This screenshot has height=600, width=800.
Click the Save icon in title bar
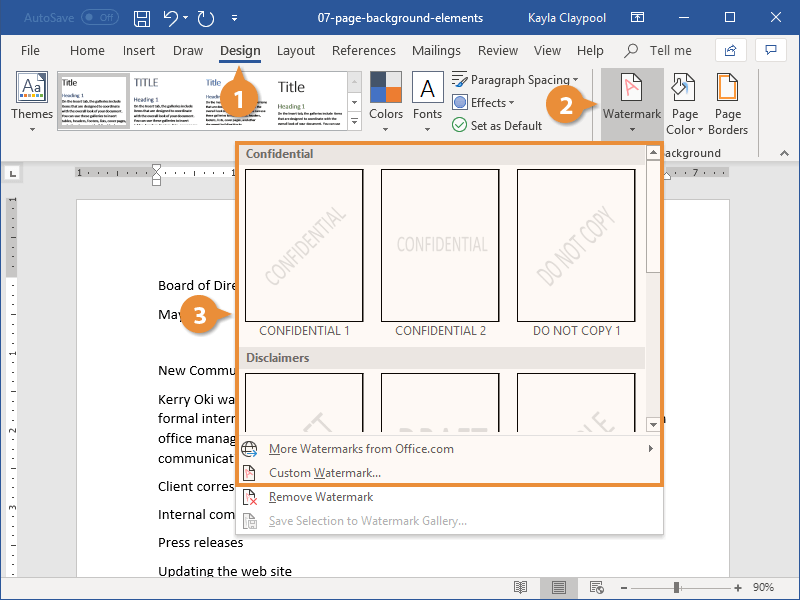tap(142, 18)
